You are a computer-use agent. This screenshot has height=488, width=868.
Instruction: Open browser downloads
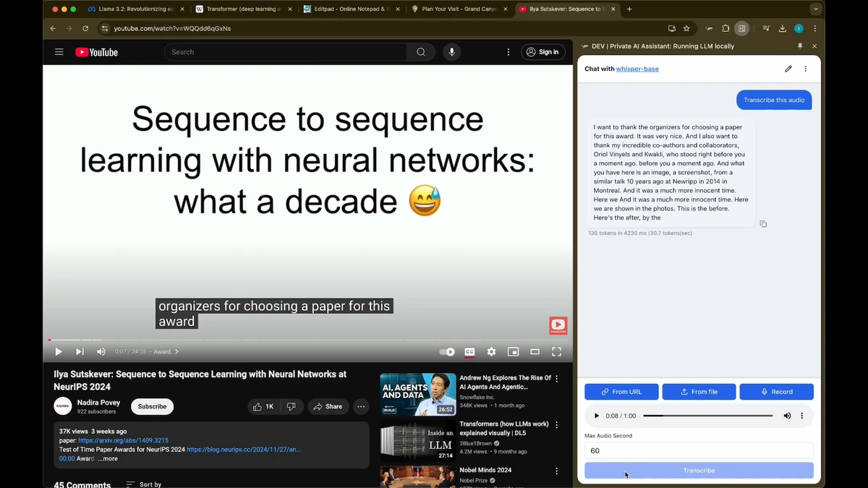[783, 28]
